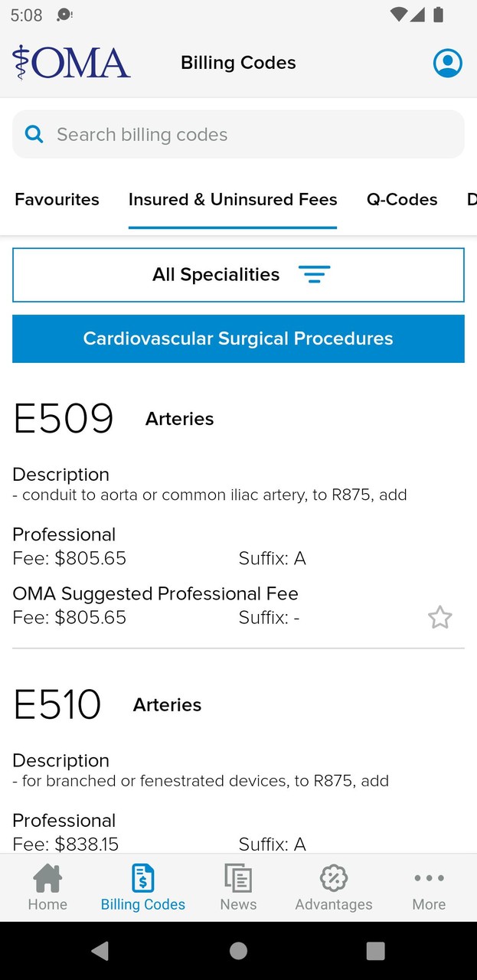Tap Cardiovascular Surgical Procedures header
The width and height of the screenshot is (477, 980).
click(238, 338)
